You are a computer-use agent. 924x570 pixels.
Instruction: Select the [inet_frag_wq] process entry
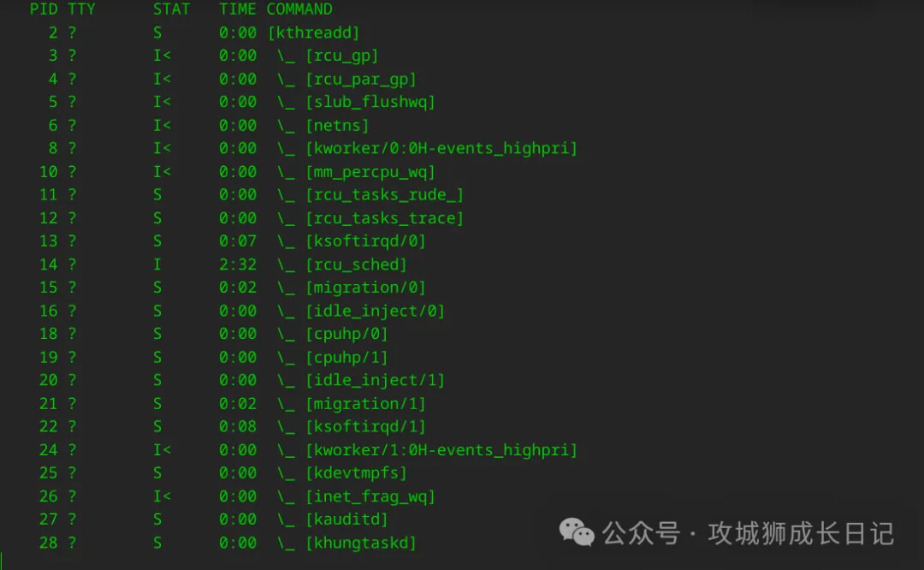[x=370, y=496]
